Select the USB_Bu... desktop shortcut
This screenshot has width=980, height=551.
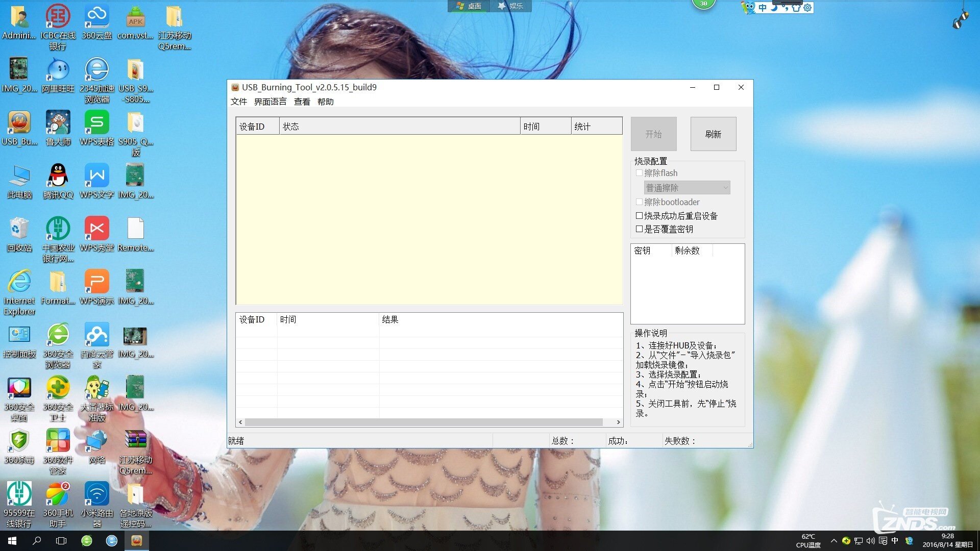tap(19, 128)
